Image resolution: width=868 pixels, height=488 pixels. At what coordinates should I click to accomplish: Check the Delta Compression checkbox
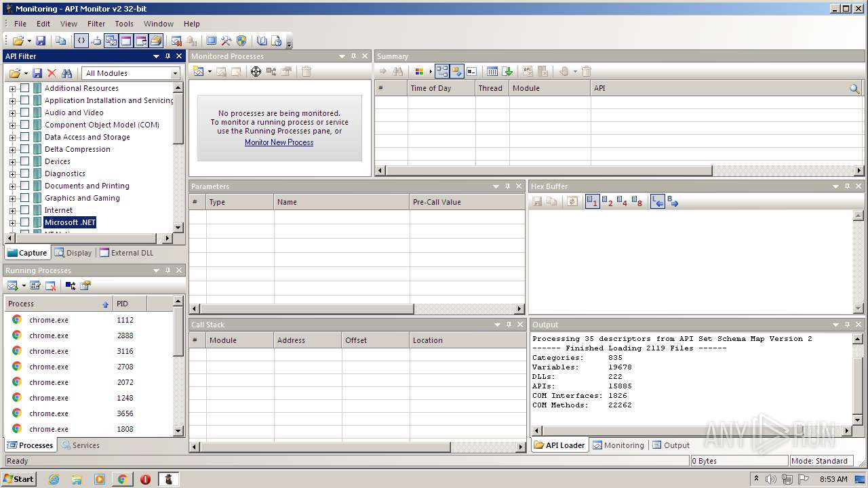point(25,149)
